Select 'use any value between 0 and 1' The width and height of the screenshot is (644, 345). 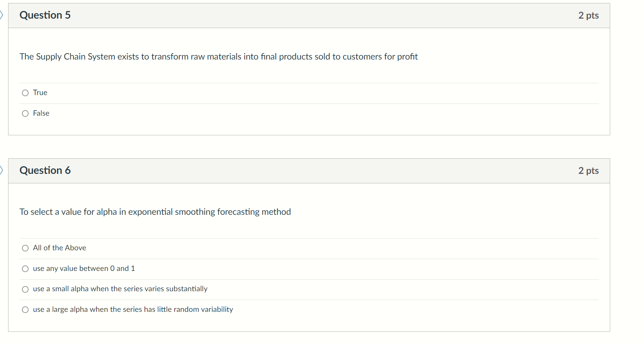tap(25, 269)
